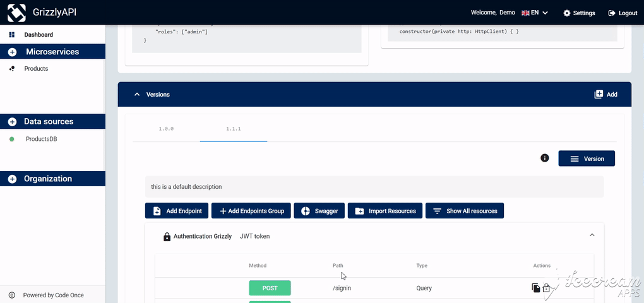Click Add Endpoints Group button
The image size is (644, 303).
click(251, 211)
